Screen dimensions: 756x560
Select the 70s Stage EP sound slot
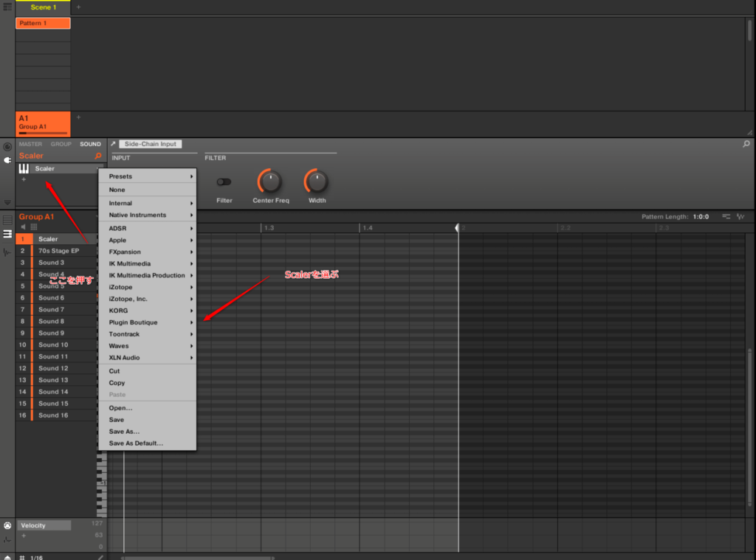click(x=58, y=251)
